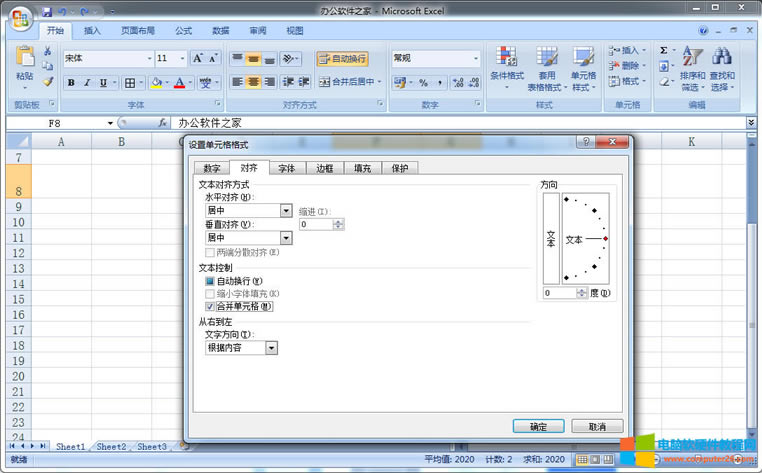Image resolution: width=762 pixels, height=473 pixels.
Task: Click the 取消 button
Action: click(x=597, y=426)
